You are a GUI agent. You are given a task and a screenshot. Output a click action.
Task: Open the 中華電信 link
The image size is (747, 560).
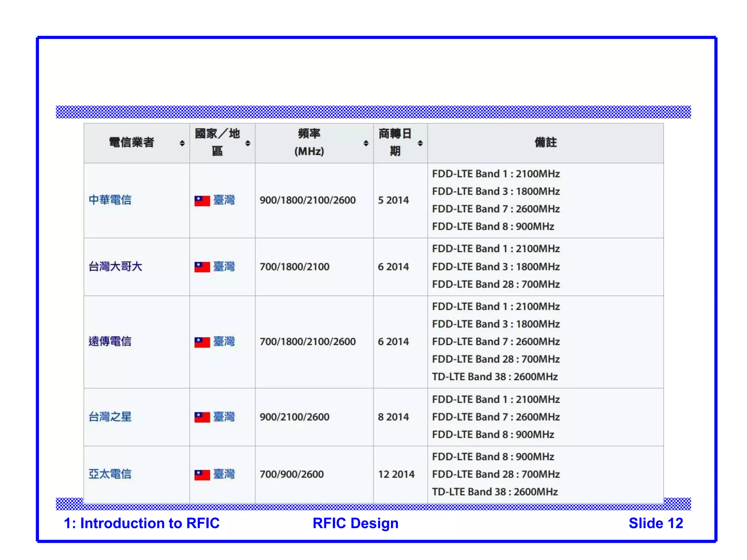point(110,200)
